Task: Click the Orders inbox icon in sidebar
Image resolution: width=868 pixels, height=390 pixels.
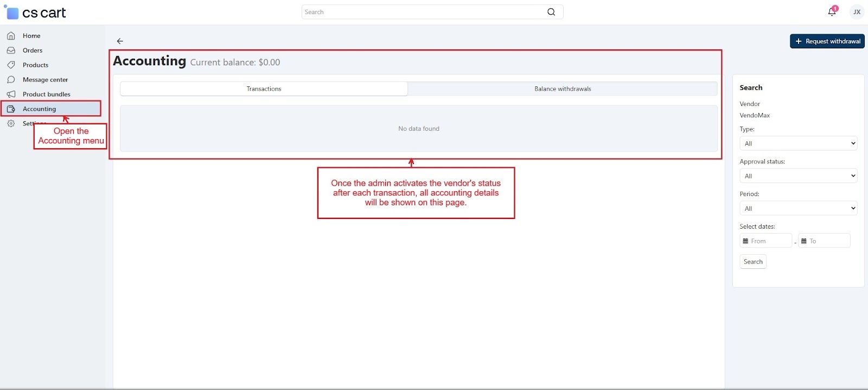Action: click(x=11, y=51)
